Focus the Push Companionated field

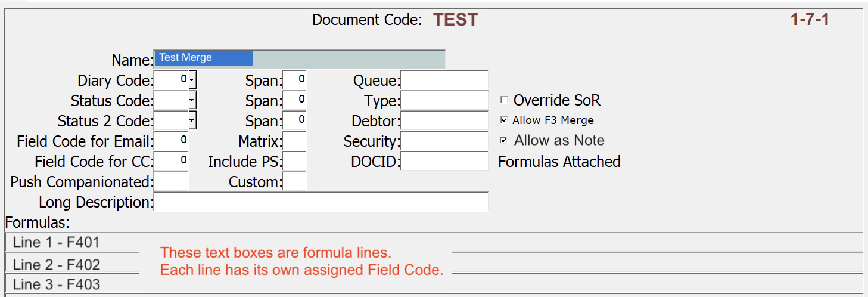[171, 182]
